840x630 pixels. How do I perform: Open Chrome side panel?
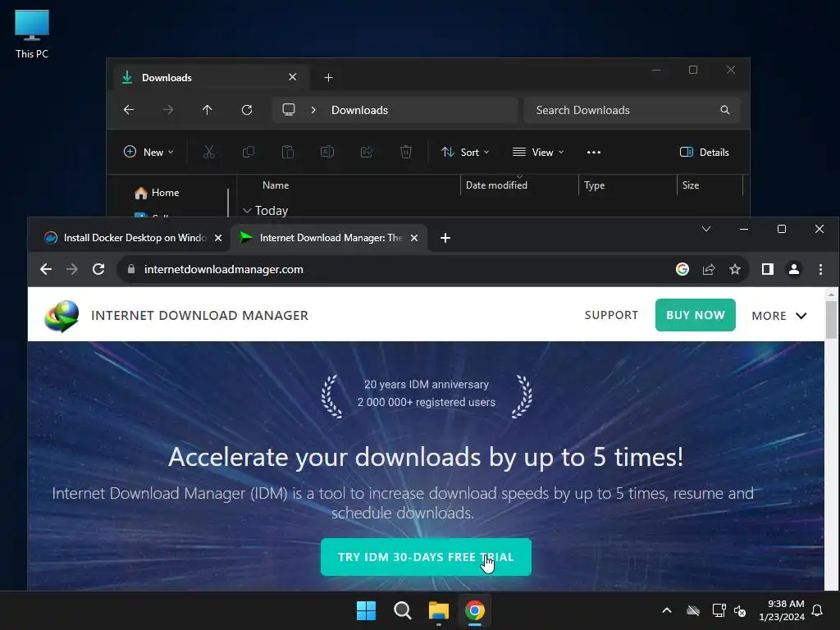click(x=767, y=269)
